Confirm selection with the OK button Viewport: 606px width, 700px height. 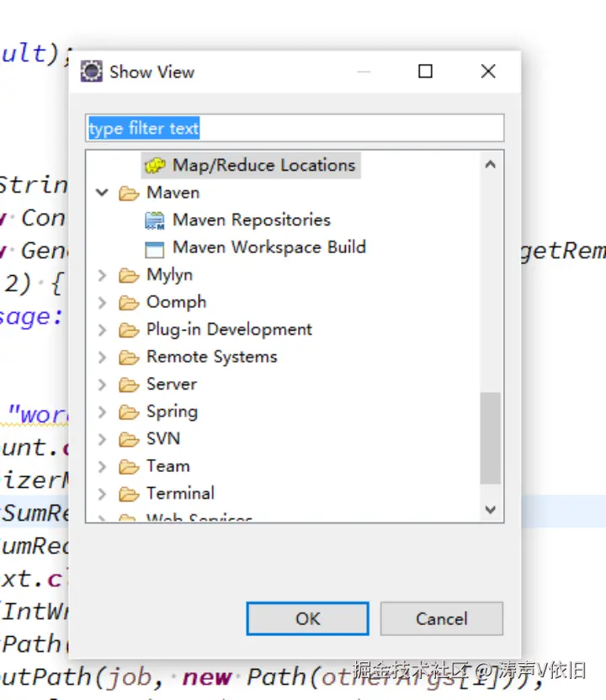pyautogui.click(x=308, y=618)
